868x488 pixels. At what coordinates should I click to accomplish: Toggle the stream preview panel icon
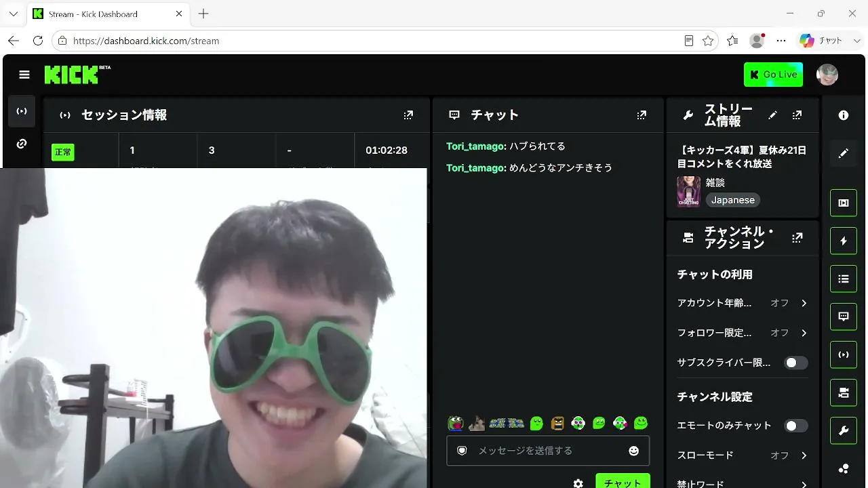(x=844, y=203)
